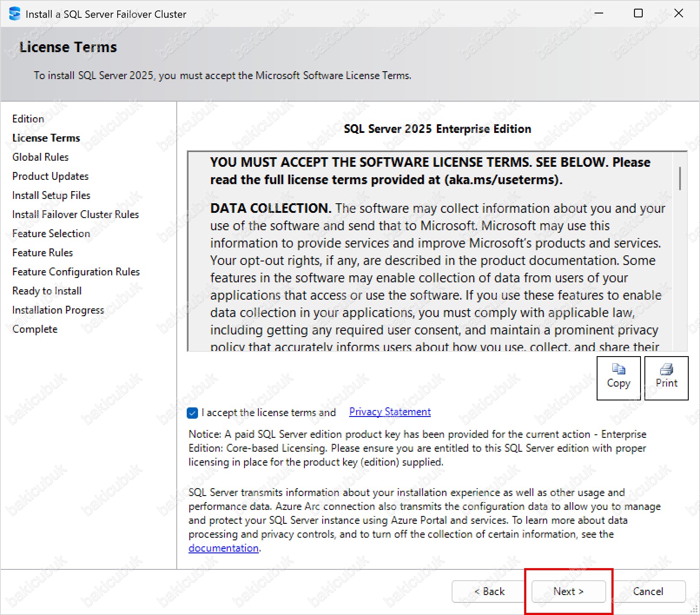Image resolution: width=700 pixels, height=615 pixels.
Task: Select Ready to Install step
Action: 47,291
